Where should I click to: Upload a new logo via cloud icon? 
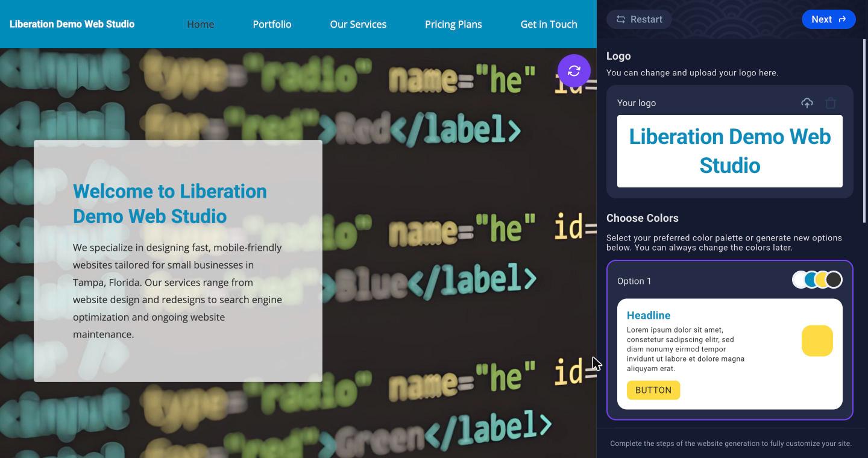807,103
